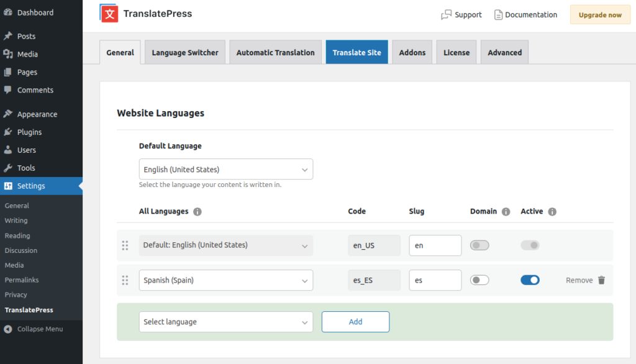Open the Automatic Translation tab
The image size is (636, 364).
click(275, 53)
